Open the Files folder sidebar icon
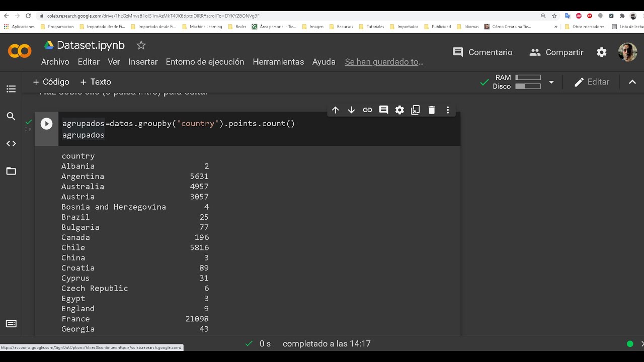 11,171
